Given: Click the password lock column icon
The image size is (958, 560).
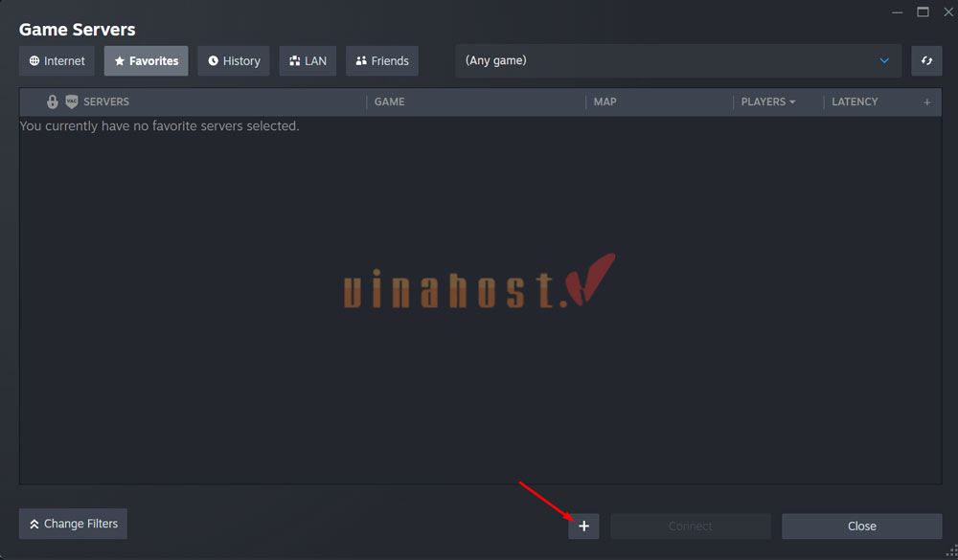Looking at the screenshot, I should pos(53,101).
